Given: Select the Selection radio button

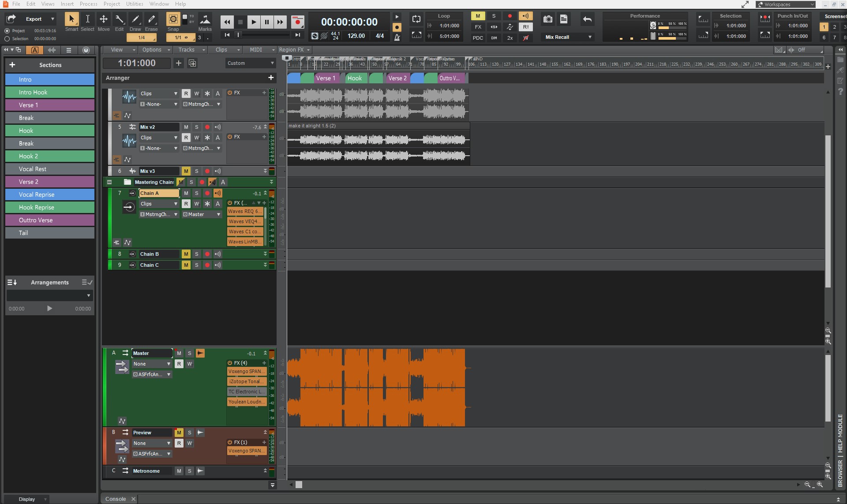Looking at the screenshot, I should point(7,39).
